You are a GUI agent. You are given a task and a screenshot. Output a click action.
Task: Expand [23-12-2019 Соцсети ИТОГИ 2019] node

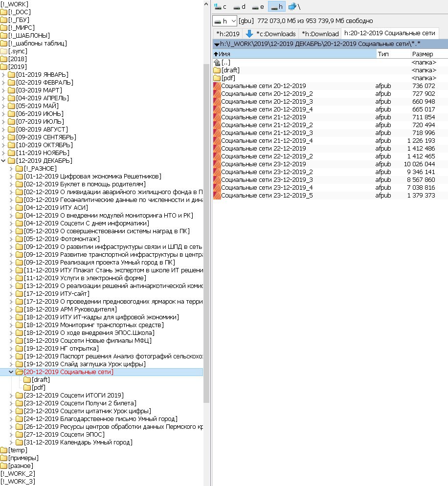coord(11,395)
